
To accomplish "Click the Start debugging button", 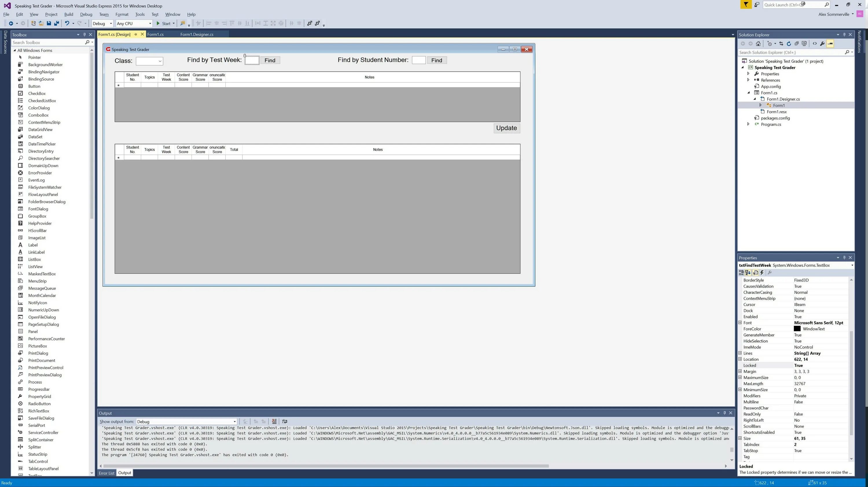I will (x=163, y=24).
